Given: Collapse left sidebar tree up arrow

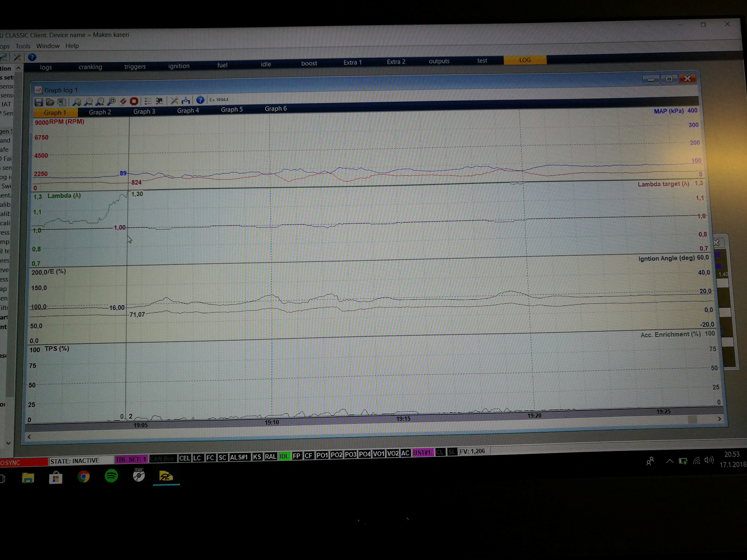Looking at the screenshot, I should tap(19, 68).
